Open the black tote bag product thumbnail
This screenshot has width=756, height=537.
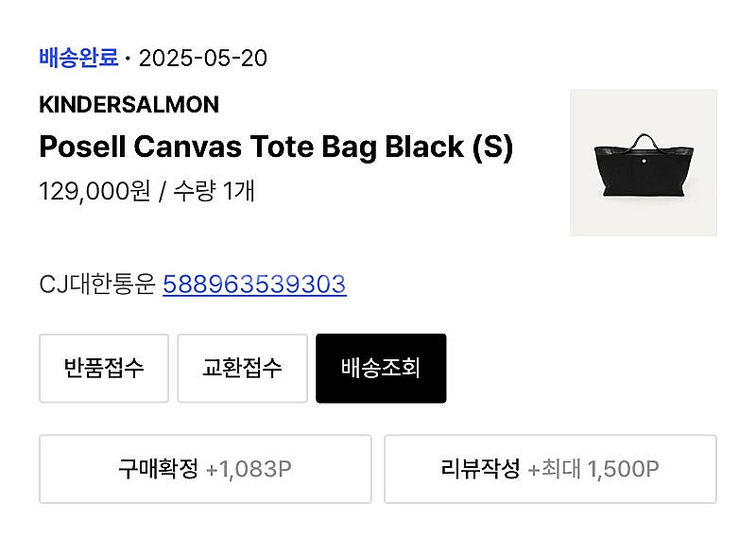[644, 163]
